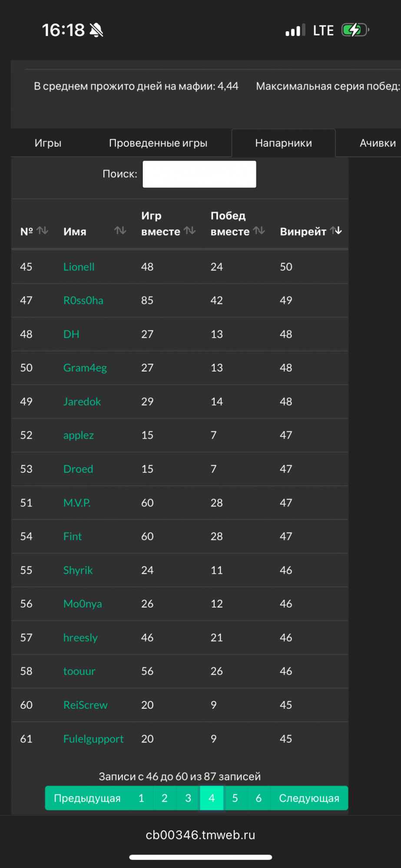Focus the Поиск search field
Screen dimensions: 401x868
coord(199,174)
